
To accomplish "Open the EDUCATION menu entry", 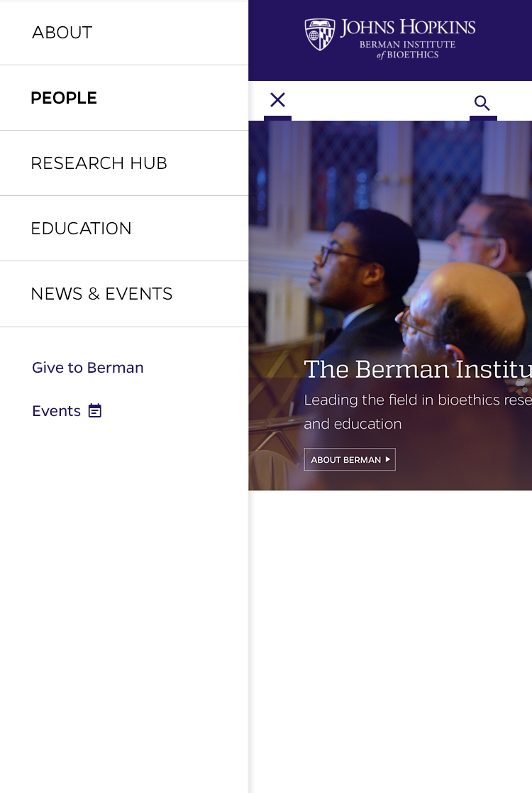I will (124, 228).
